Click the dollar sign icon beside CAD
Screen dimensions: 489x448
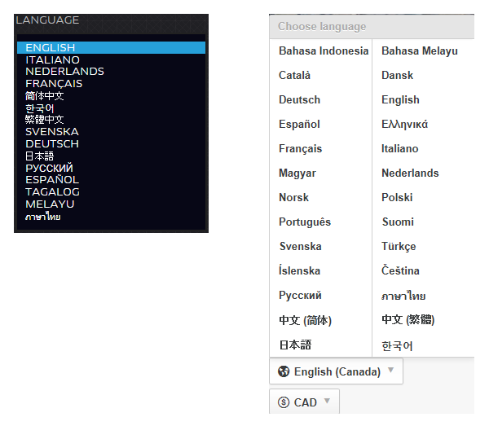pos(284,402)
